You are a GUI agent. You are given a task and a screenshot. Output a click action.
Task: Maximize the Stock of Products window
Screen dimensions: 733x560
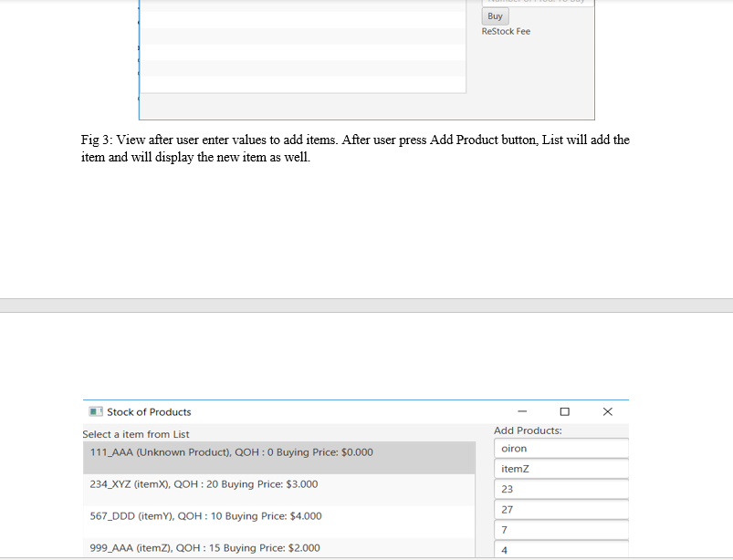565,411
